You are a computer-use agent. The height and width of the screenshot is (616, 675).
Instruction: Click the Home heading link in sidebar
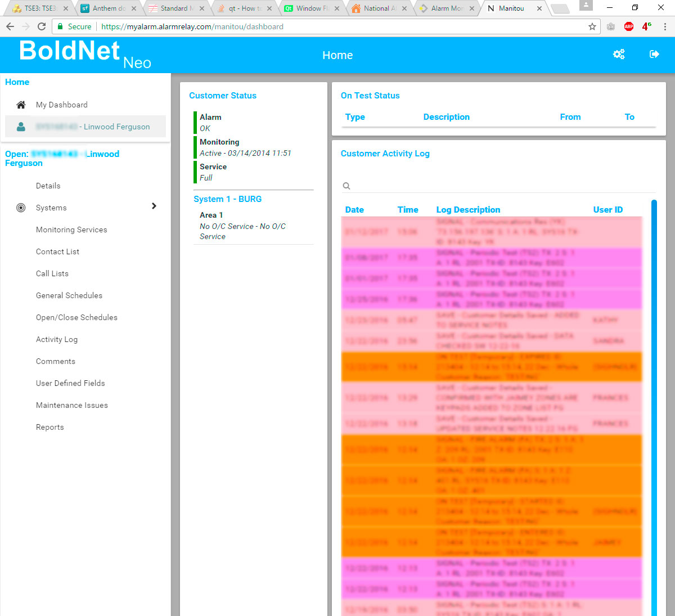17,82
